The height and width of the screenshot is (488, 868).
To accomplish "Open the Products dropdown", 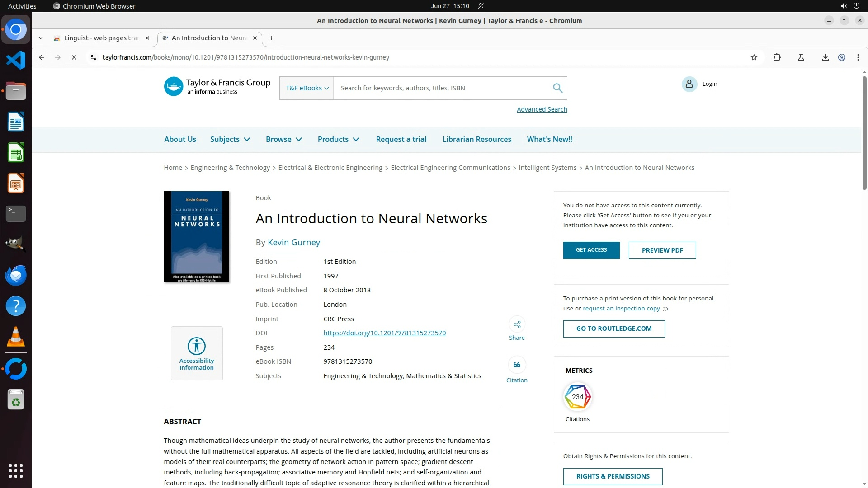I will click(x=338, y=139).
